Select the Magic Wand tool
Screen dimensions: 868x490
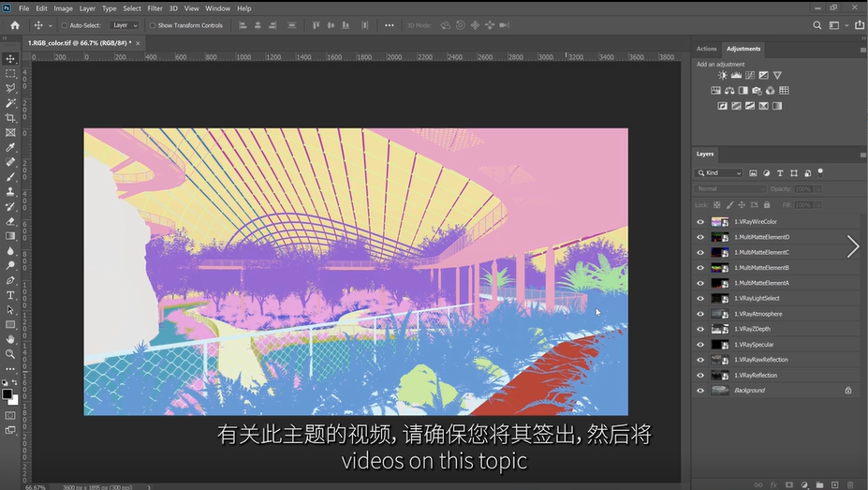[10, 103]
